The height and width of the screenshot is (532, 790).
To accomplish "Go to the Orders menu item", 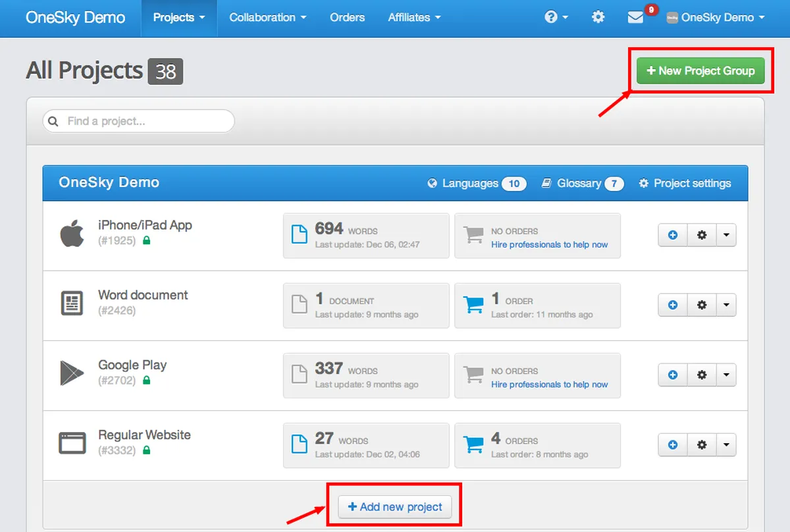I will click(348, 18).
